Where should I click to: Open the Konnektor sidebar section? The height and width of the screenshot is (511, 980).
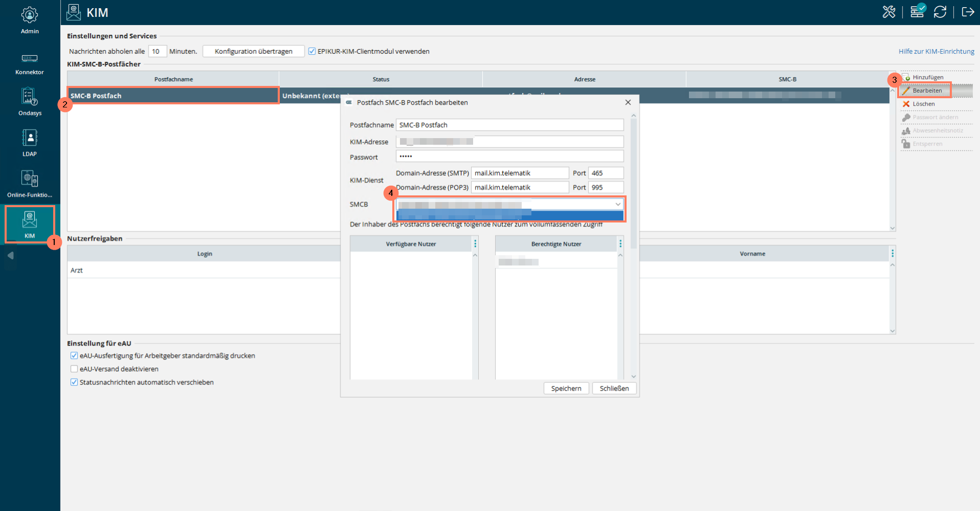[x=30, y=64]
